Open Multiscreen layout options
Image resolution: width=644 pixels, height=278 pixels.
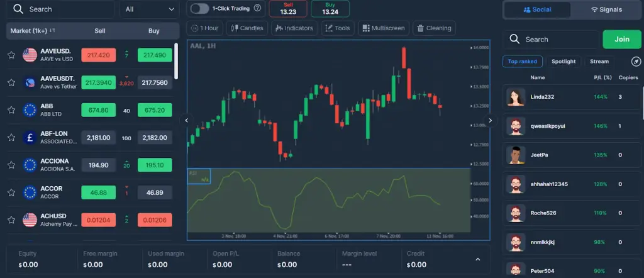384,28
